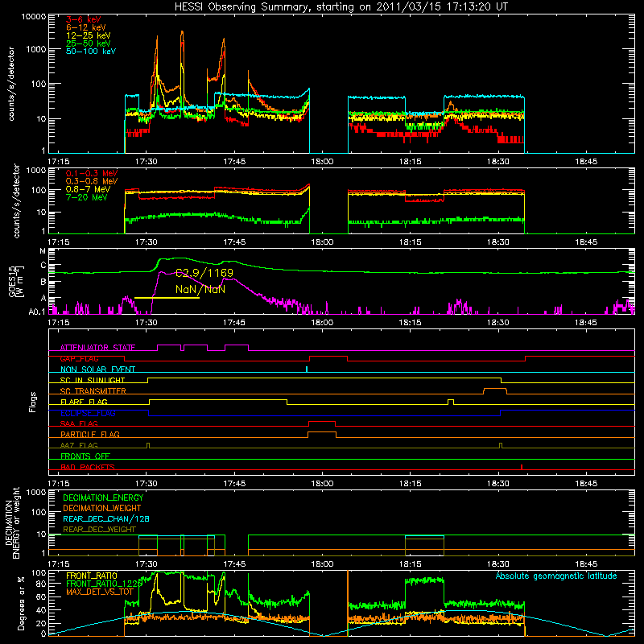Viewport: 644px width, 644px height.
Task: Click the NON_SOLAR_EVENT flag label
Action: 97,369
